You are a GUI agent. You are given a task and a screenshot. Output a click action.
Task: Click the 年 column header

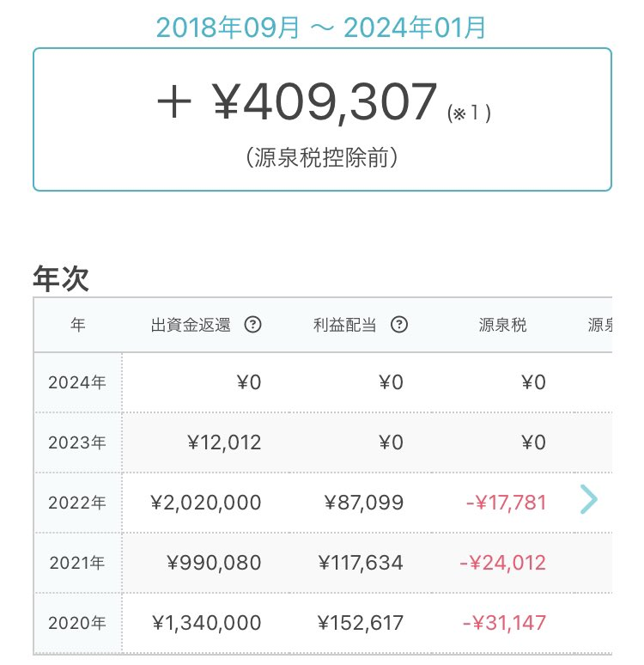pos(78,325)
